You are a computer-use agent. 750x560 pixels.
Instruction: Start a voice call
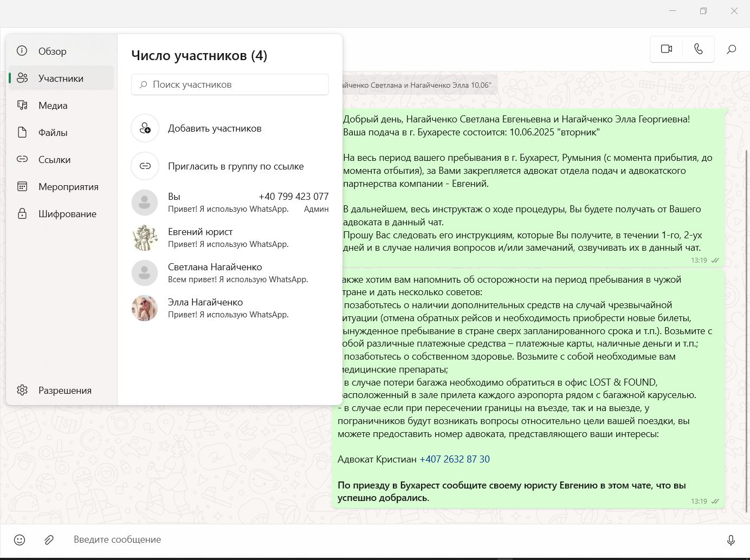(x=699, y=49)
